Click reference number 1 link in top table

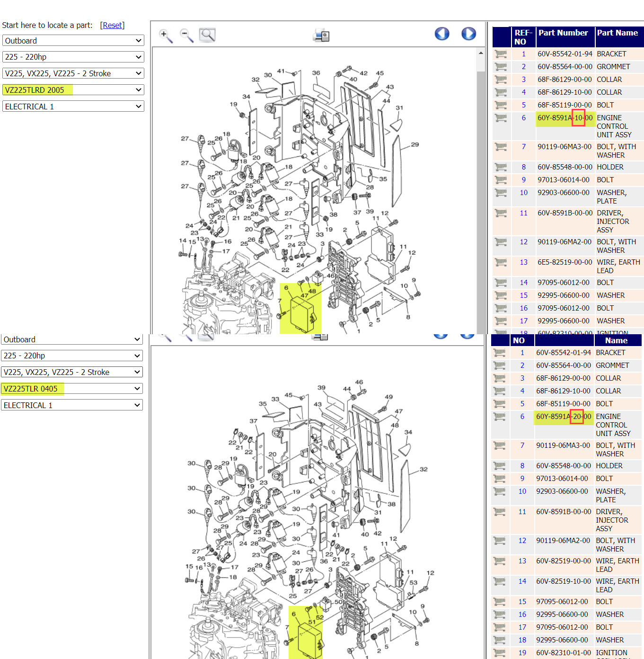point(524,54)
